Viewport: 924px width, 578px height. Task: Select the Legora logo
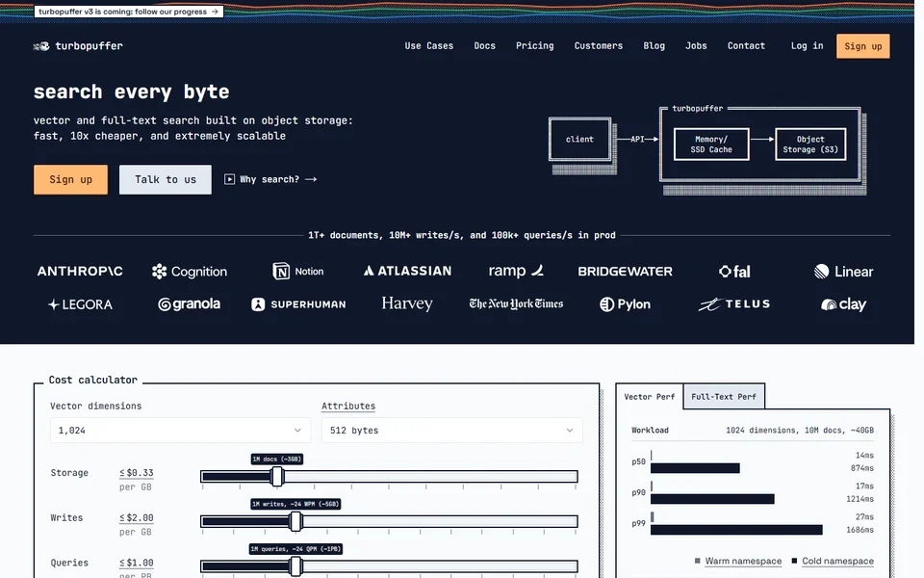(80, 304)
